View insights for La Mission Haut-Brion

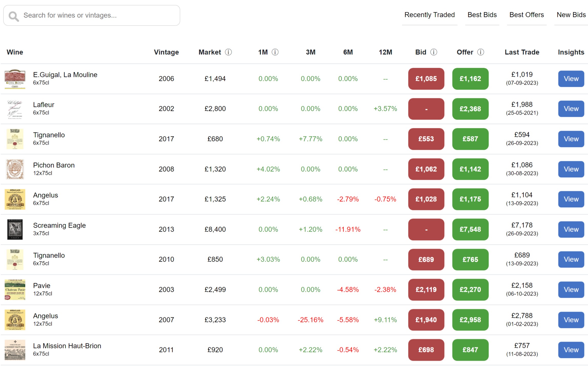point(571,350)
